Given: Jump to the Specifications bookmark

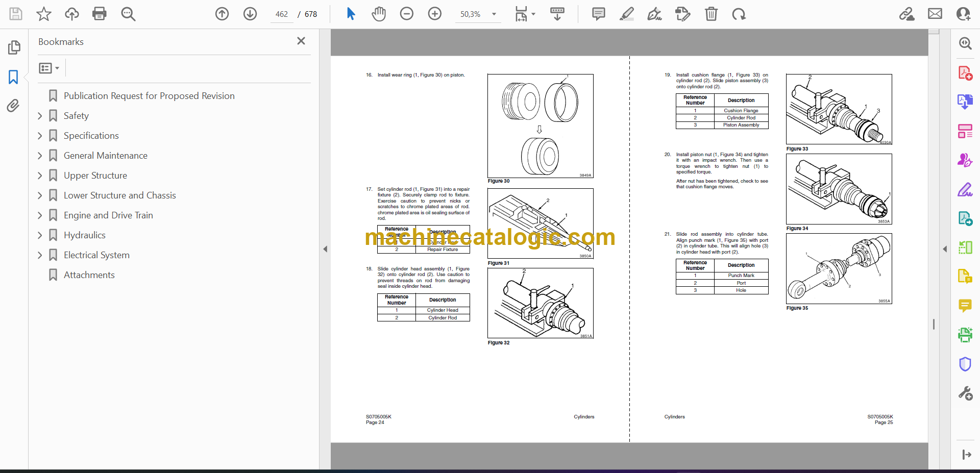Looking at the screenshot, I should pyautogui.click(x=91, y=136).
